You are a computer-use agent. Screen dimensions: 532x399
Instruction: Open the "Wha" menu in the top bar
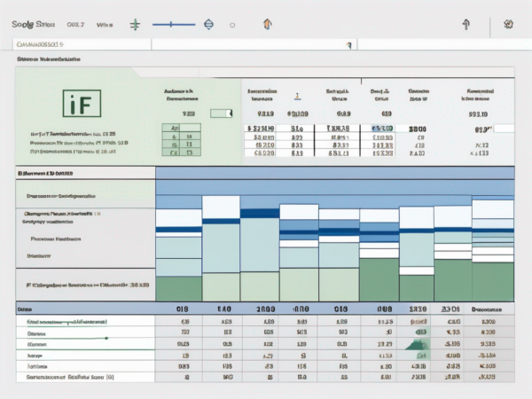tap(105, 25)
